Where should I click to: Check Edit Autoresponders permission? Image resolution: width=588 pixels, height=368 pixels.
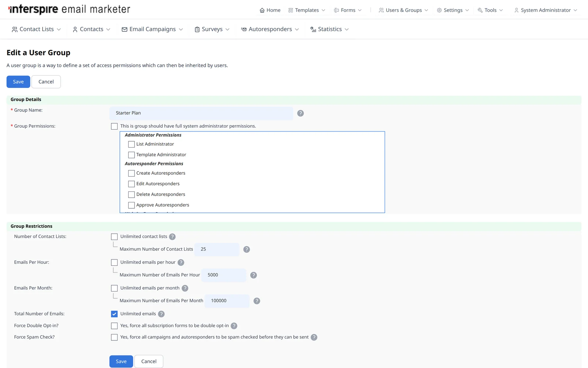pyautogui.click(x=131, y=184)
